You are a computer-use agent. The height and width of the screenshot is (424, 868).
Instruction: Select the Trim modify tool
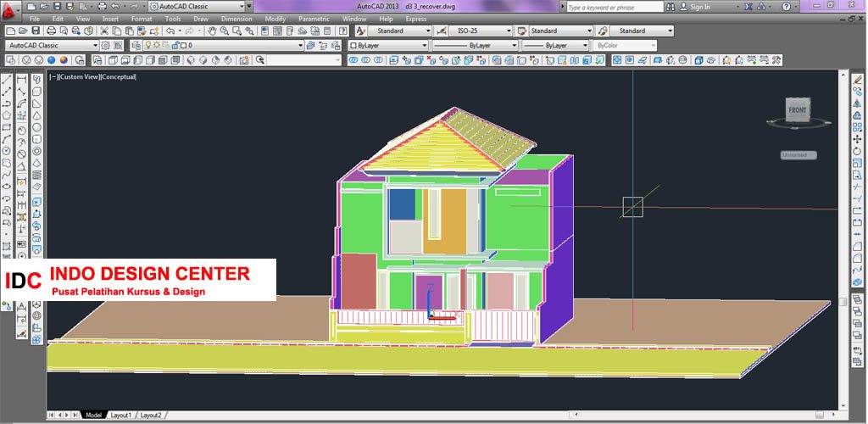[x=858, y=187]
